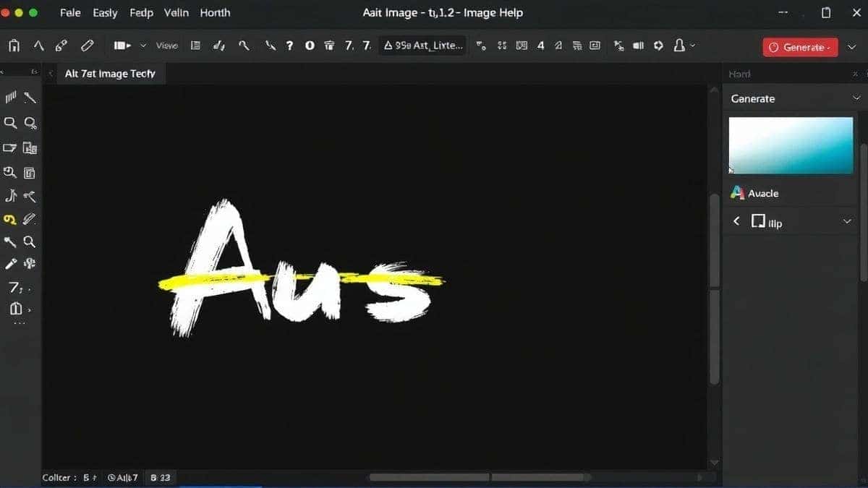Open the help question mark icon
This screenshot has width=868, height=488.
click(289, 45)
